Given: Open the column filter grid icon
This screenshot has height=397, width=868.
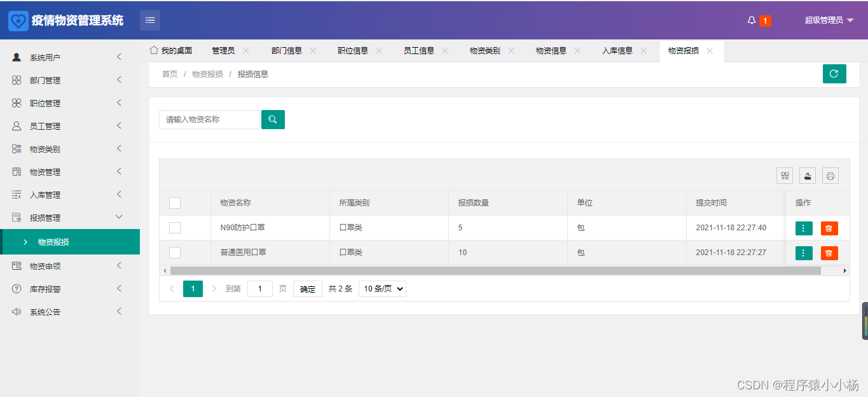Looking at the screenshot, I should coord(785,176).
